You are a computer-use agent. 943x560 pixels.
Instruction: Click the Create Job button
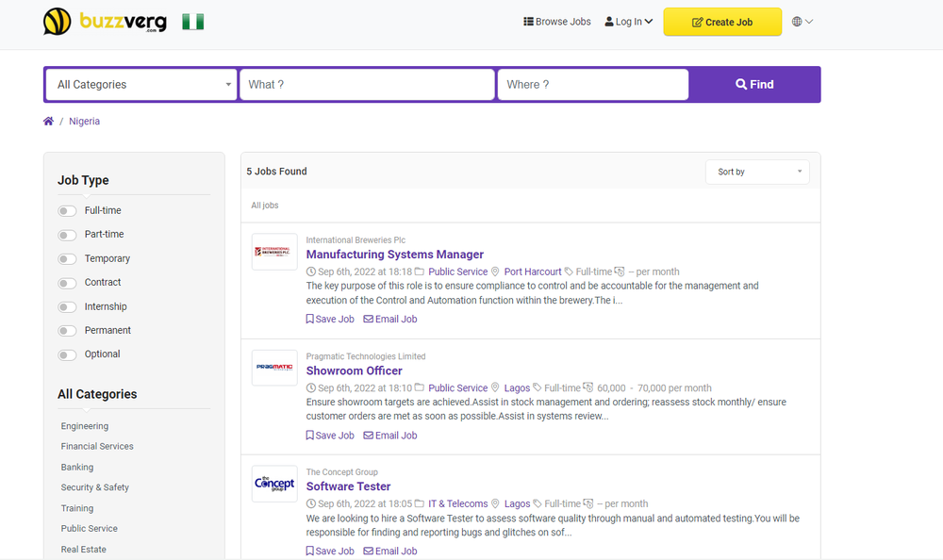click(722, 21)
